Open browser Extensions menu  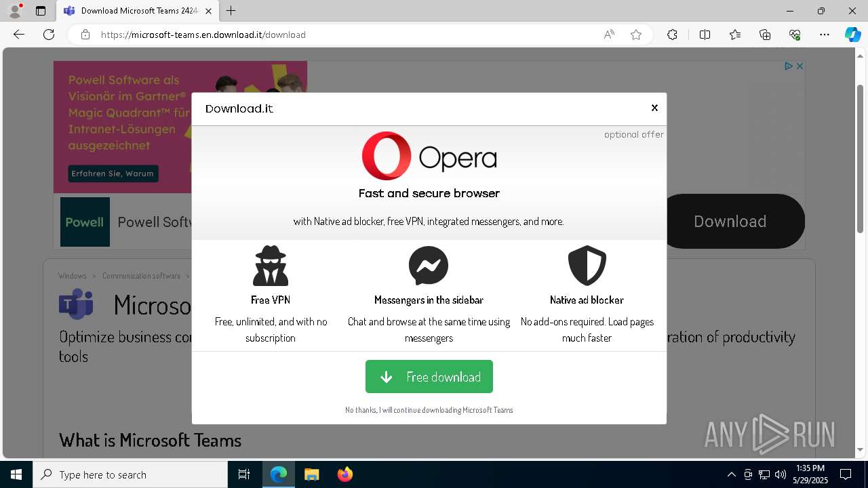point(672,35)
